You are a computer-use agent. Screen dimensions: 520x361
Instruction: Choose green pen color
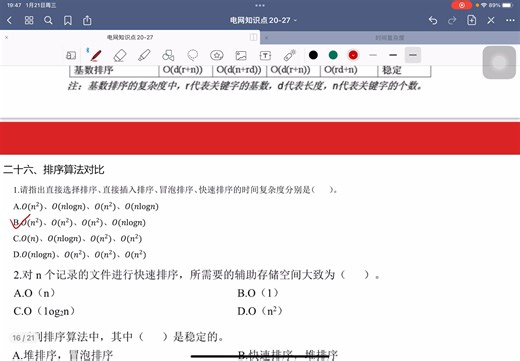pos(333,55)
